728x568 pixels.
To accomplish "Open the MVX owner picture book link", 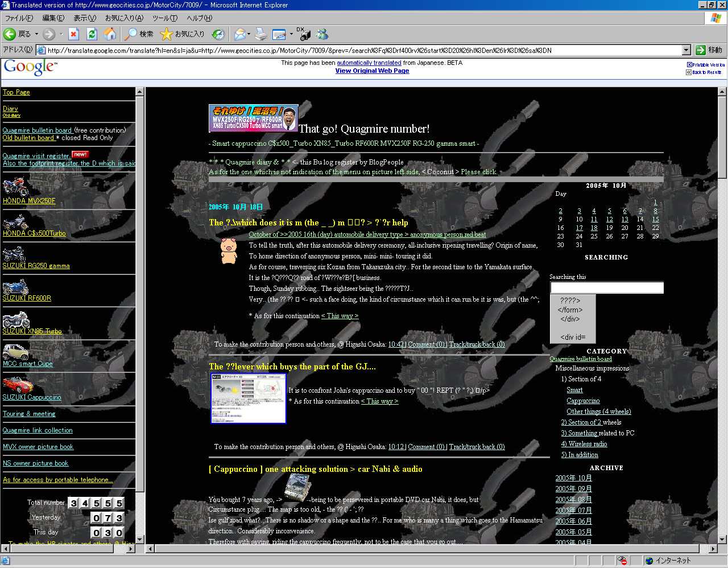I will pos(38,447).
